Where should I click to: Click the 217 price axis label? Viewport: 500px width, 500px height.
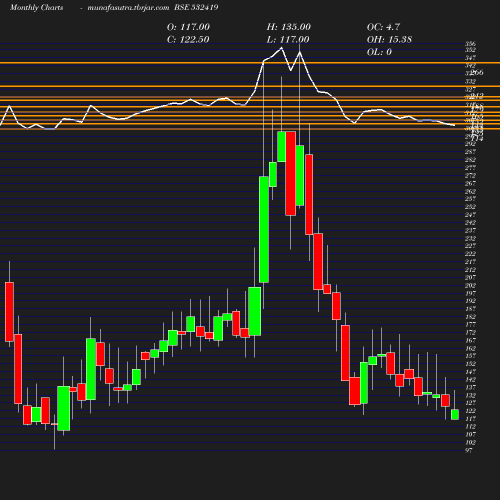tap(470, 262)
